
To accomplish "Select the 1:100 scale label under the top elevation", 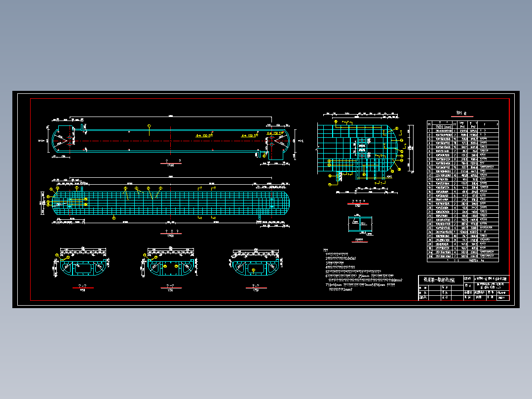I will point(170,165).
